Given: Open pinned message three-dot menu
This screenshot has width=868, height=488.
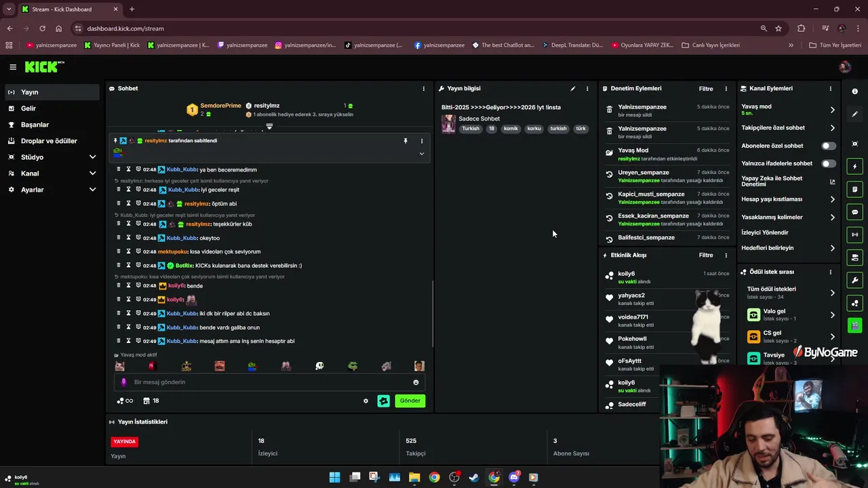Looking at the screenshot, I should 422,141.
